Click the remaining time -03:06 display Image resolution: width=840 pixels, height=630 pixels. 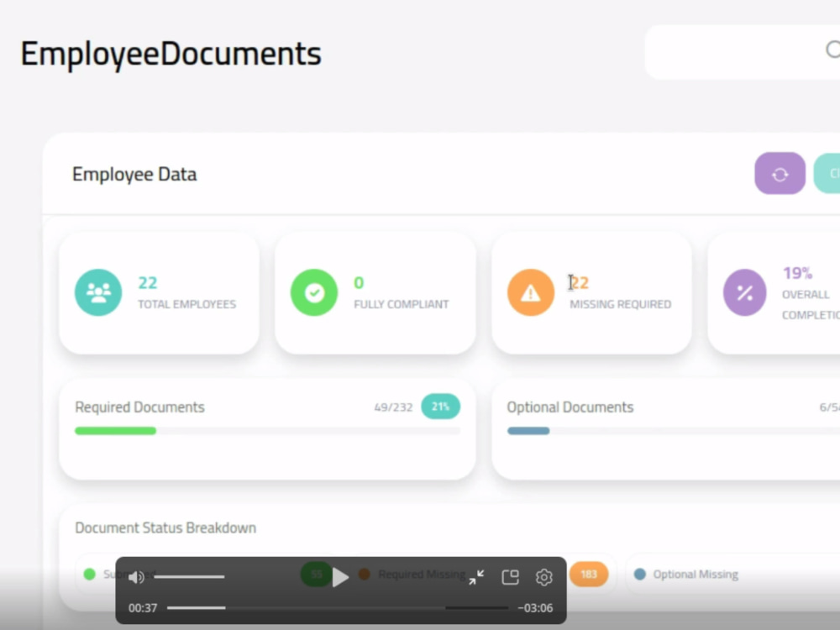535,608
